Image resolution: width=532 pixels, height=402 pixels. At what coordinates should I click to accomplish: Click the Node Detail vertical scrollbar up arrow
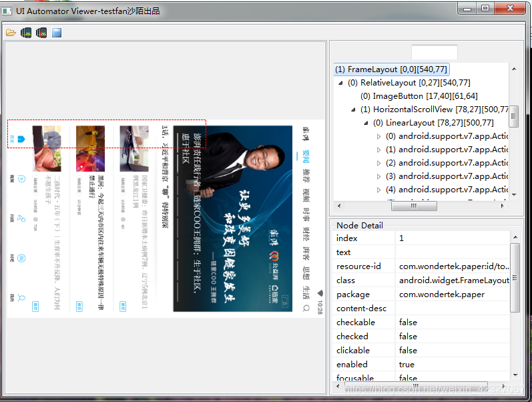pyautogui.click(x=515, y=237)
